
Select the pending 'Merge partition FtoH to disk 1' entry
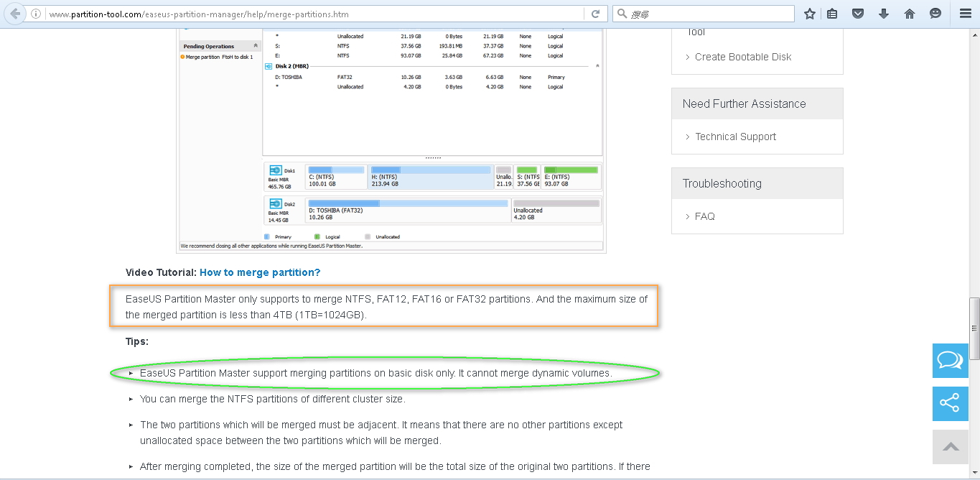click(x=218, y=57)
